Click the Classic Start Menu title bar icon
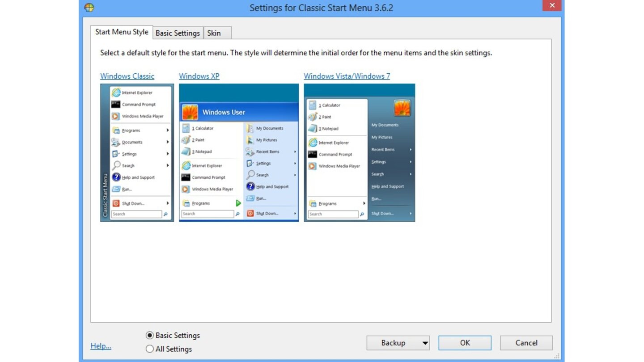Image resolution: width=644 pixels, height=362 pixels. click(89, 7)
